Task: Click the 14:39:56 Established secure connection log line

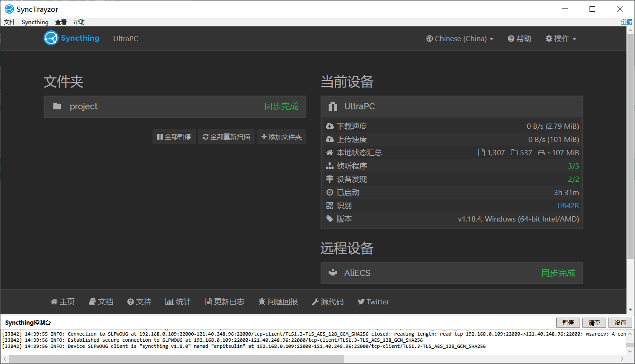Action: (x=213, y=340)
